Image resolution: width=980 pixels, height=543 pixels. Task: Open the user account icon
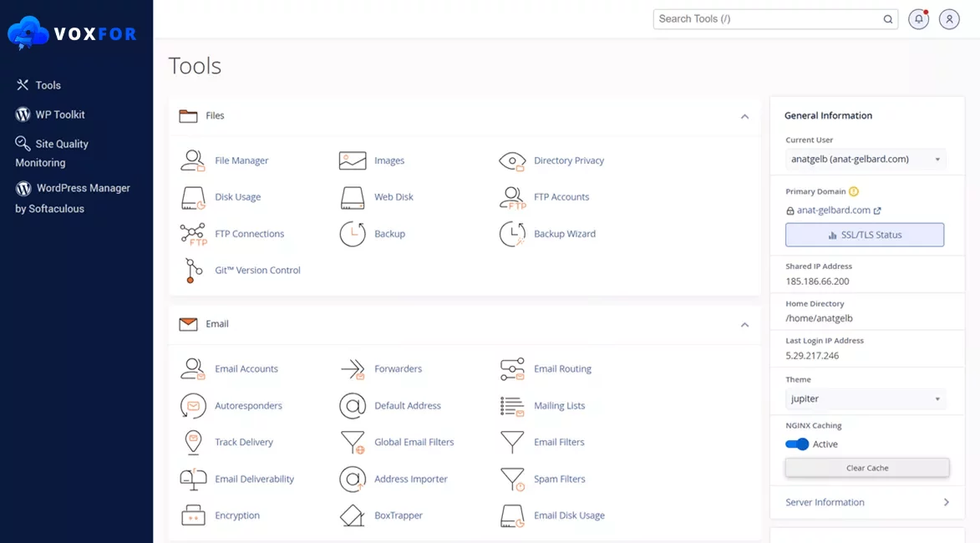coord(949,19)
